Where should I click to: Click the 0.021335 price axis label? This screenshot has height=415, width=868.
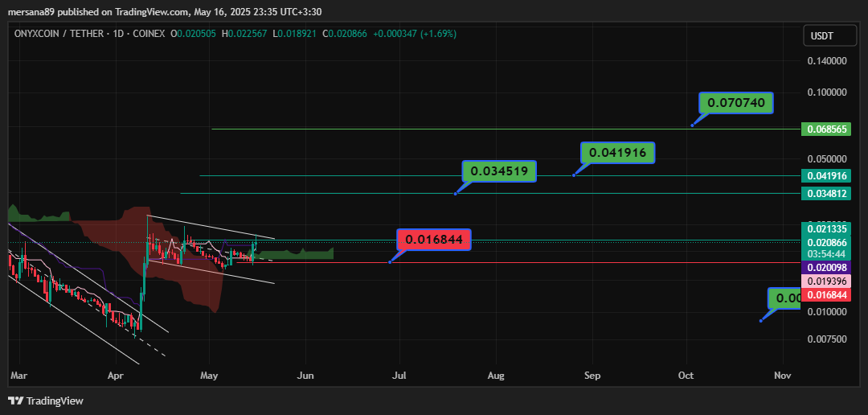[826, 229]
